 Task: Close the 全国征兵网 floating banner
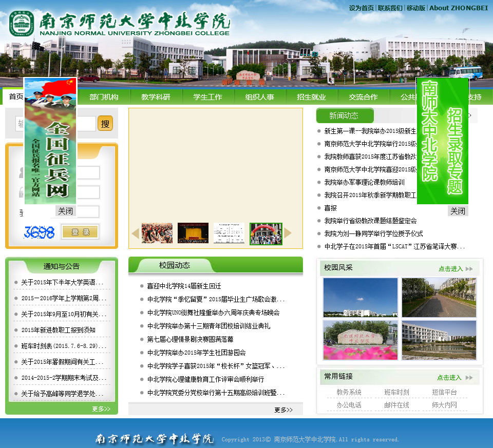[66, 211]
